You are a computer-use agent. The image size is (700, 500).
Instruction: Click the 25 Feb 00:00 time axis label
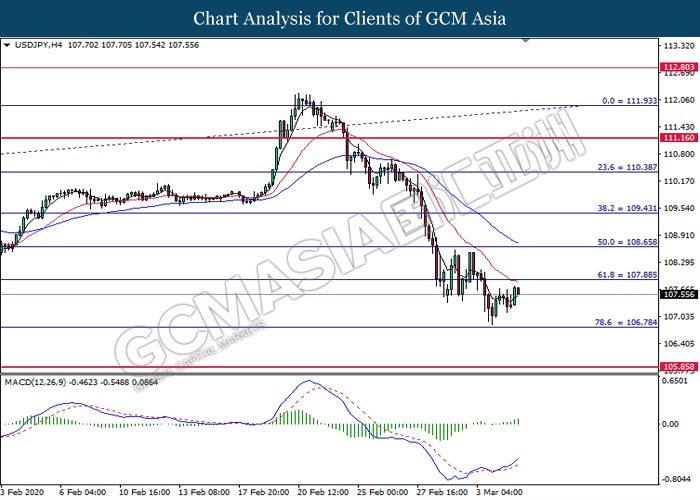point(383,492)
